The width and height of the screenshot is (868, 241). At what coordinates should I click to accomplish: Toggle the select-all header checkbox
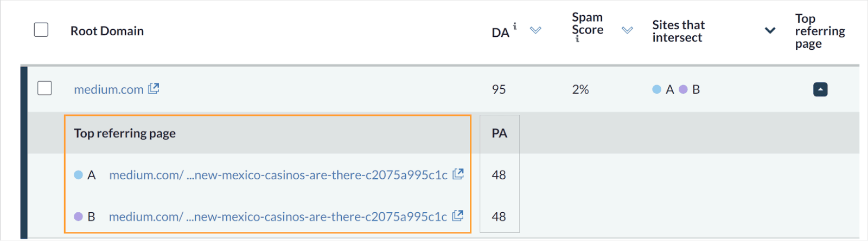pyautogui.click(x=41, y=30)
